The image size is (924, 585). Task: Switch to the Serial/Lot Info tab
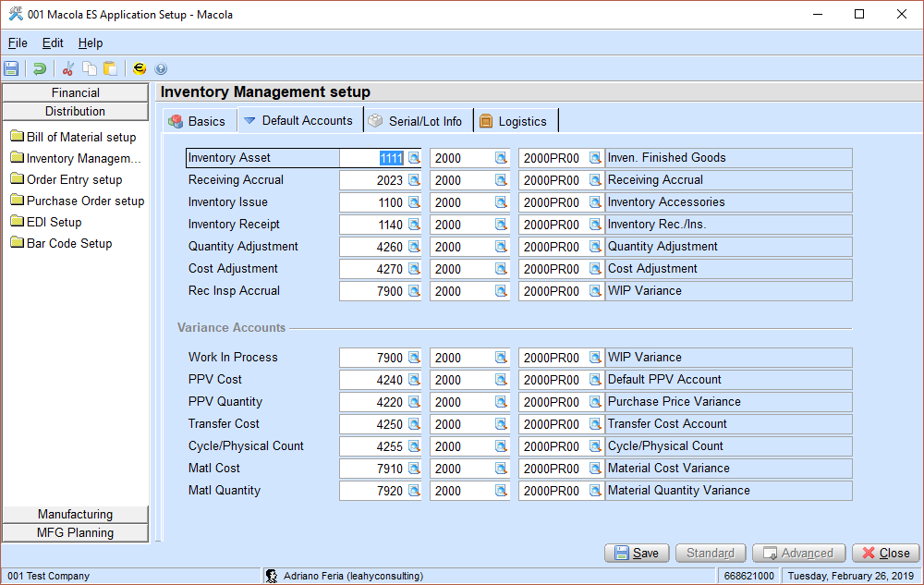point(417,121)
